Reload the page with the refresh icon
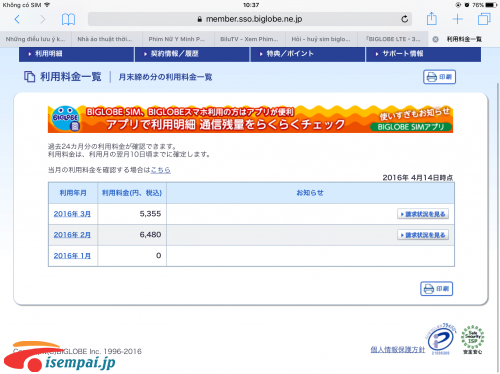 click(405, 19)
